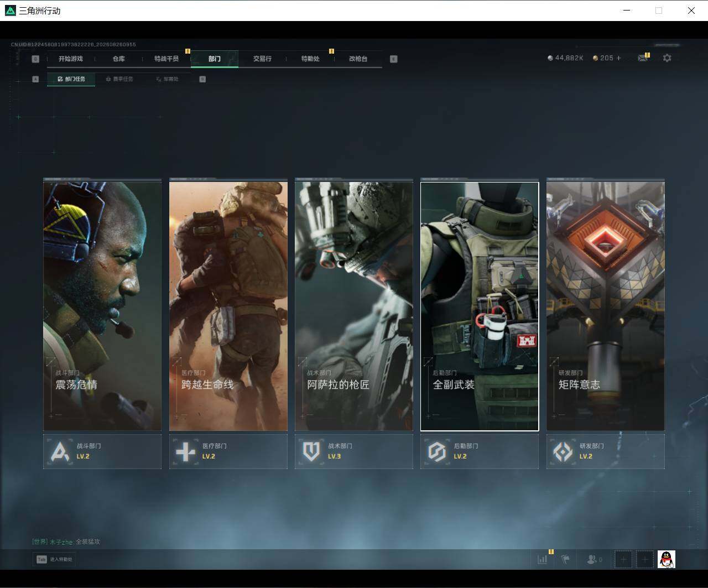The image size is (708, 588).
Task: Click the Tab 进入特勤处 button
Action: pos(54,559)
